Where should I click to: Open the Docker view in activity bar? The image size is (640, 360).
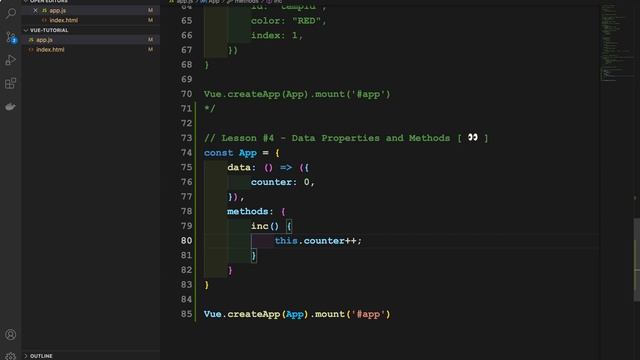point(11,107)
